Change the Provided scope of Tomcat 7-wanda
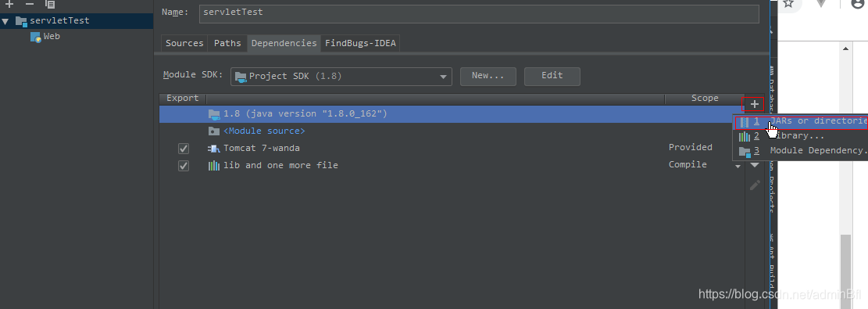The width and height of the screenshot is (868, 309). click(x=691, y=148)
